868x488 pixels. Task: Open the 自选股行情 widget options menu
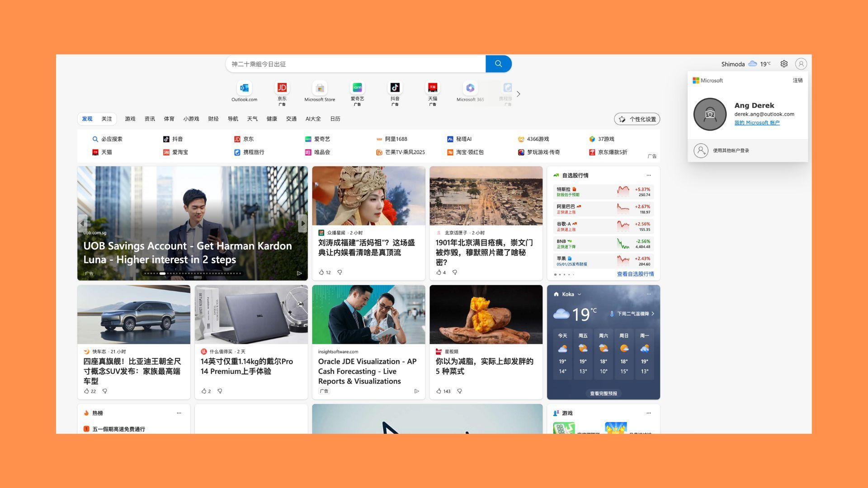[649, 175]
